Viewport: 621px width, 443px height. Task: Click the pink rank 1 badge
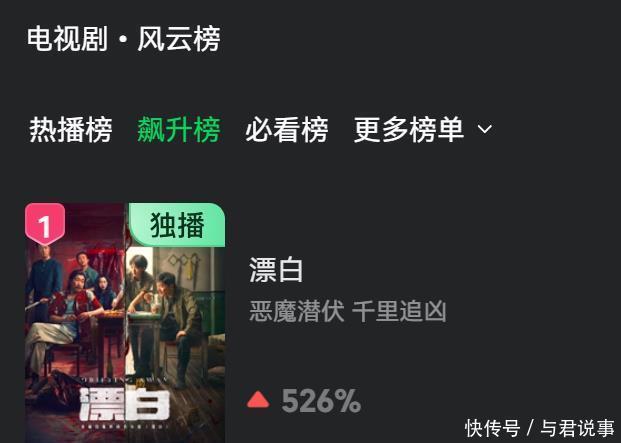[45, 224]
